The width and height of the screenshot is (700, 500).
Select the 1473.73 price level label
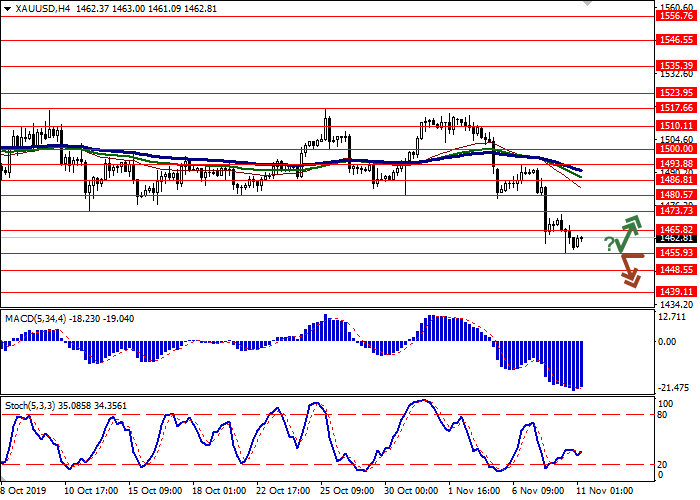[676, 211]
